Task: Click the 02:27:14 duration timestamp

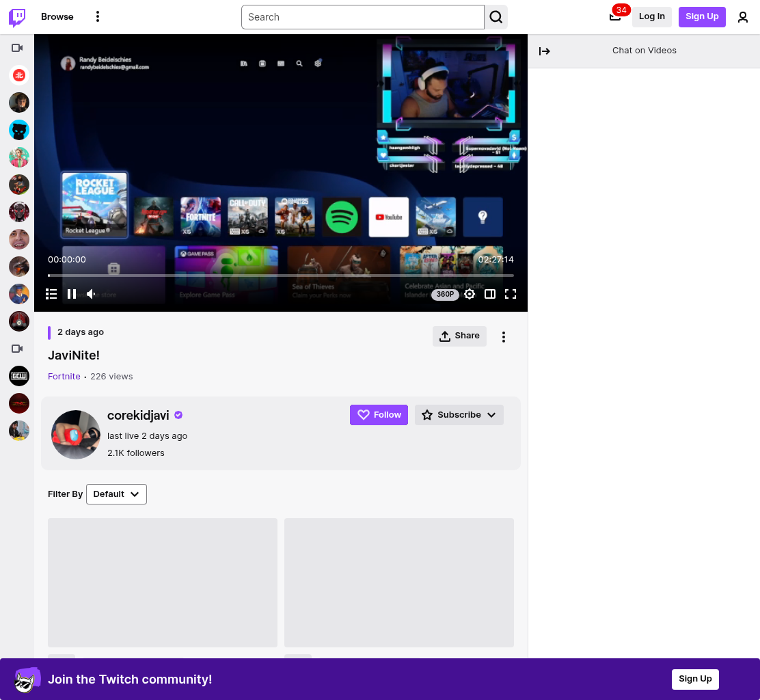Action: (x=496, y=259)
